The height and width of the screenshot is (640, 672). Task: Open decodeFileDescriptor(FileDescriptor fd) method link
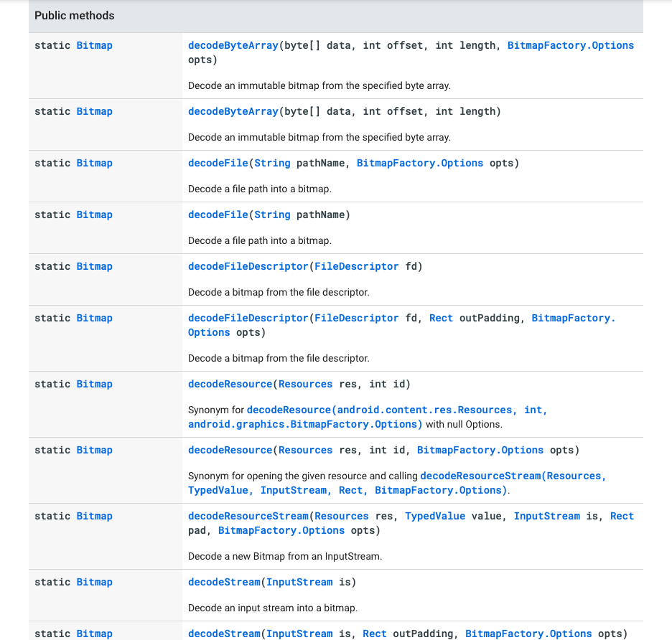coord(248,266)
